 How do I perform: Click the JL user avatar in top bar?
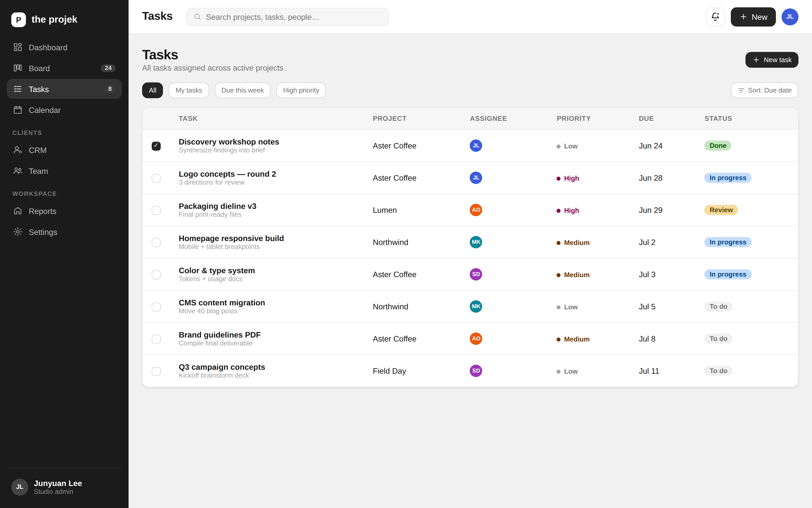pos(790,17)
